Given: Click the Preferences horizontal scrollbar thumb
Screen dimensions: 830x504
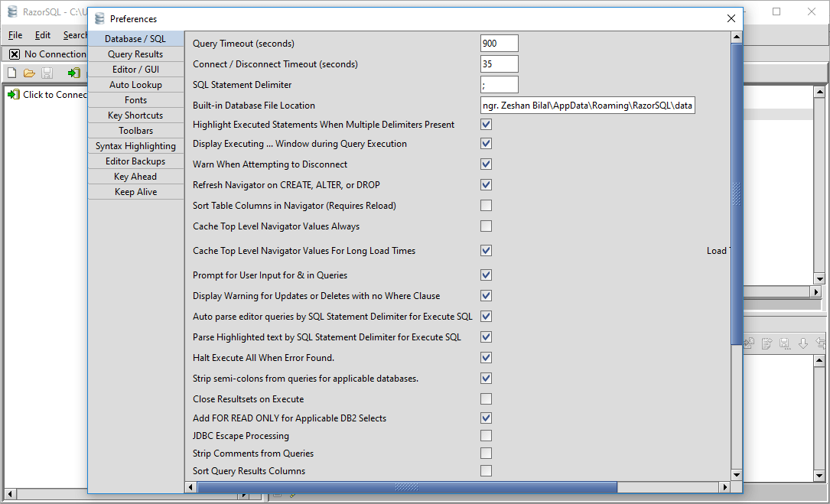Looking at the screenshot, I should pyautogui.click(x=406, y=487).
